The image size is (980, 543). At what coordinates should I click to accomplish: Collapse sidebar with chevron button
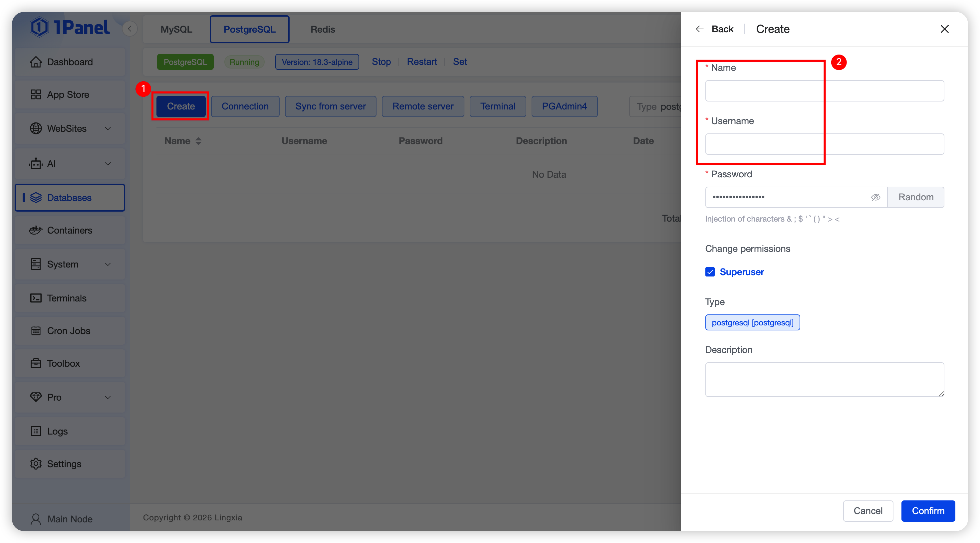pyautogui.click(x=130, y=29)
